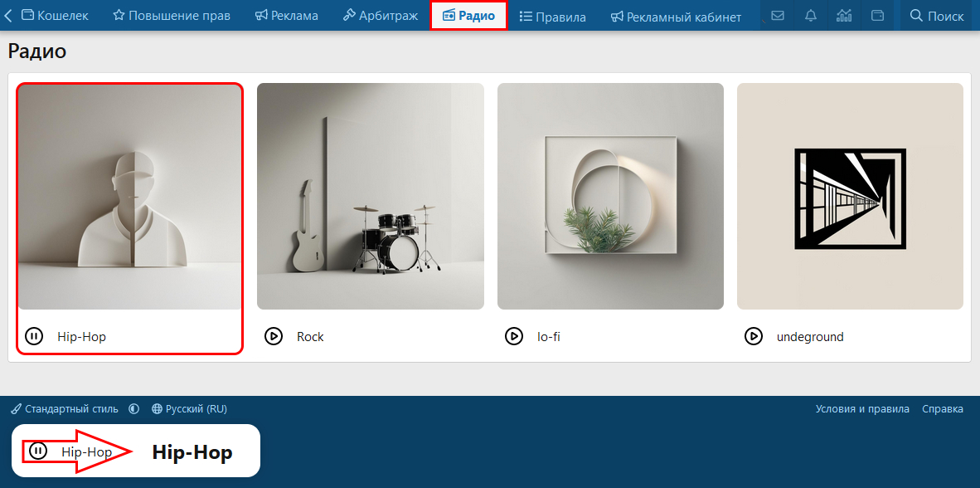Open the Русский (RU) language chooser
Image resolution: width=980 pixels, height=488 pixels.
coord(189,409)
